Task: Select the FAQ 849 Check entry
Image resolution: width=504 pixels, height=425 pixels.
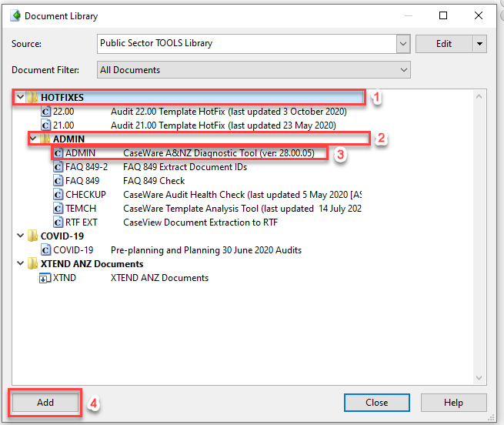Action: pyautogui.click(x=119, y=180)
